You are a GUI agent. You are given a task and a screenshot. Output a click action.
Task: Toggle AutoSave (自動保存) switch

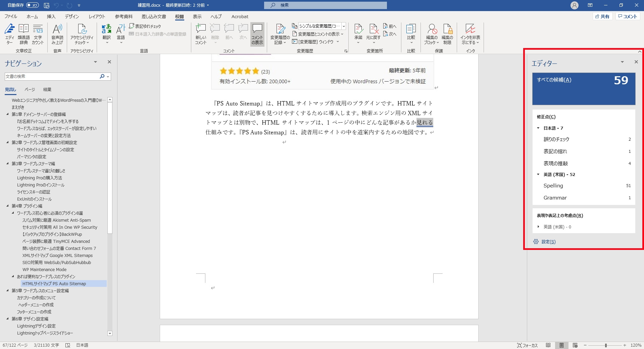point(33,5)
